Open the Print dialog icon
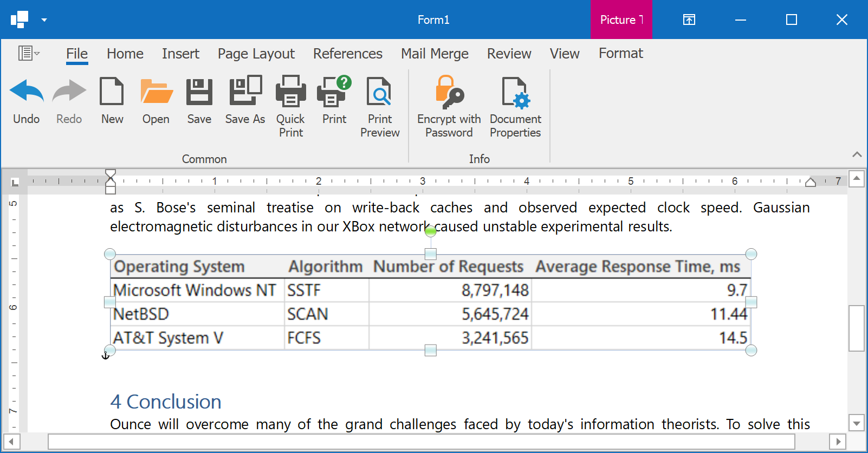868x453 pixels. tap(334, 92)
